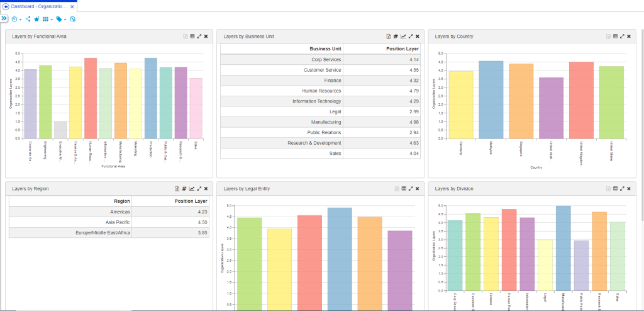Switch Layers by Country to table view

614,37
